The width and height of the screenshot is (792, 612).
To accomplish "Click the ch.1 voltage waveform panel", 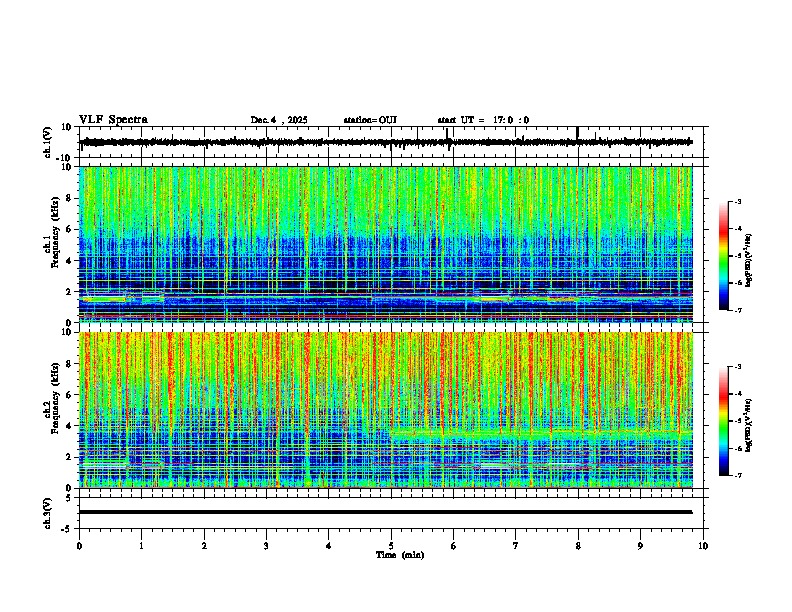I will point(393,142).
